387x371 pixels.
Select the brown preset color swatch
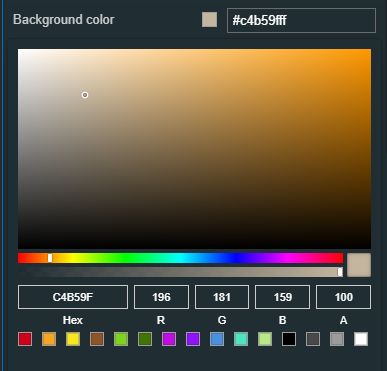click(x=97, y=339)
